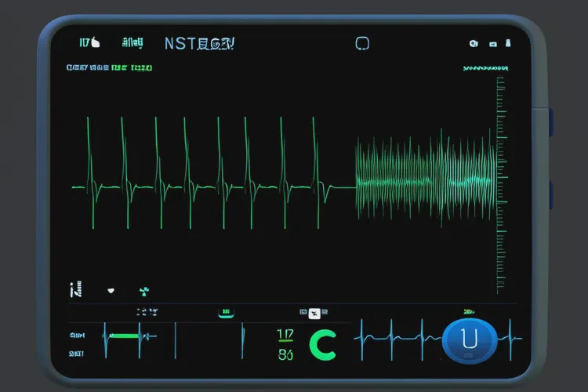Click the first top-left header label
This screenshot has width=588, height=392.
(91, 43)
